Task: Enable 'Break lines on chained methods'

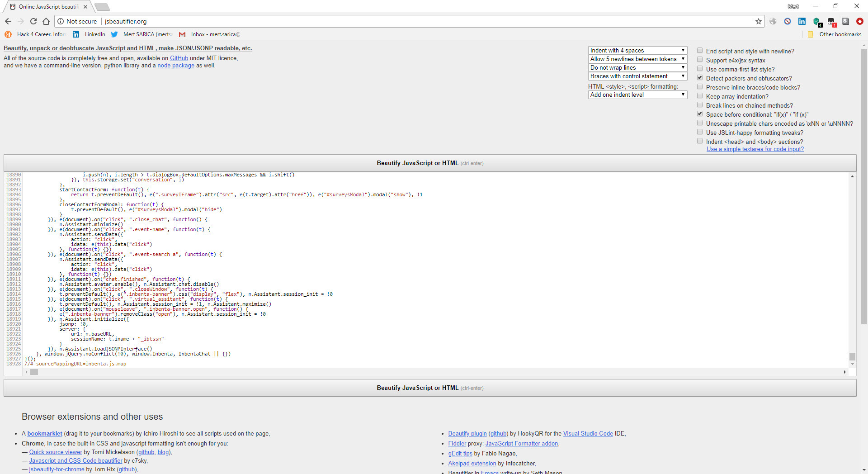Action: pos(700,105)
